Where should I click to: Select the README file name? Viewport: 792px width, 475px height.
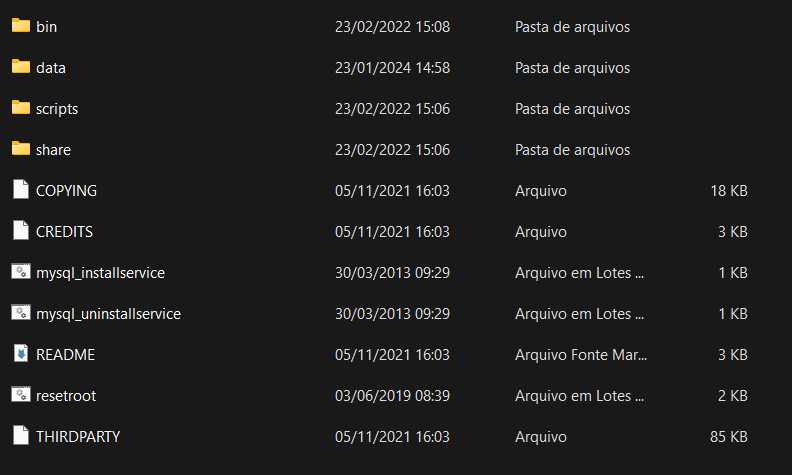pyautogui.click(x=66, y=355)
